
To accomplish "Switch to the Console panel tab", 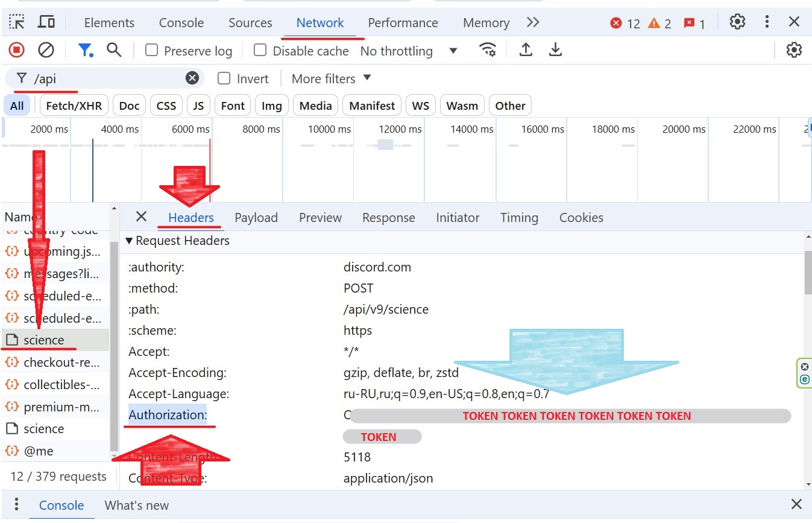I will pyautogui.click(x=181, y=23).
